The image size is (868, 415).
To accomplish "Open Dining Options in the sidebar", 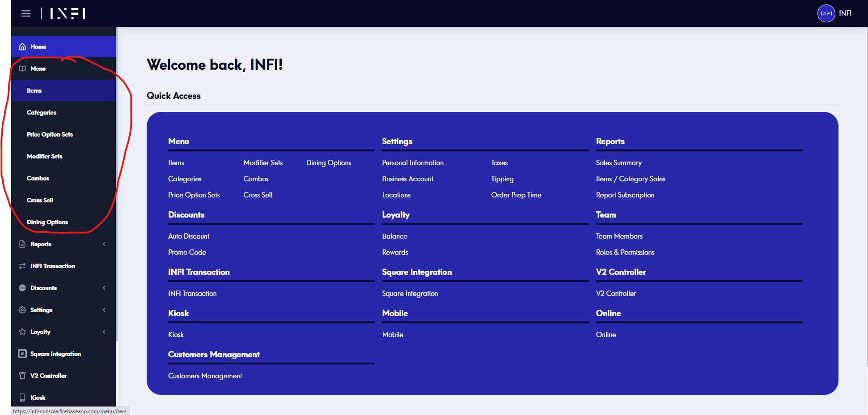I will (x=64, y=222).
